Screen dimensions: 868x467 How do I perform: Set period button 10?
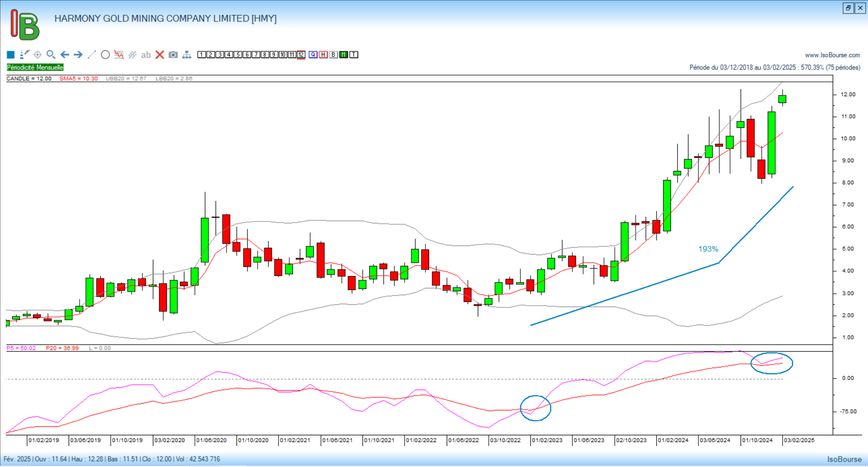click(x=283, y=55)
